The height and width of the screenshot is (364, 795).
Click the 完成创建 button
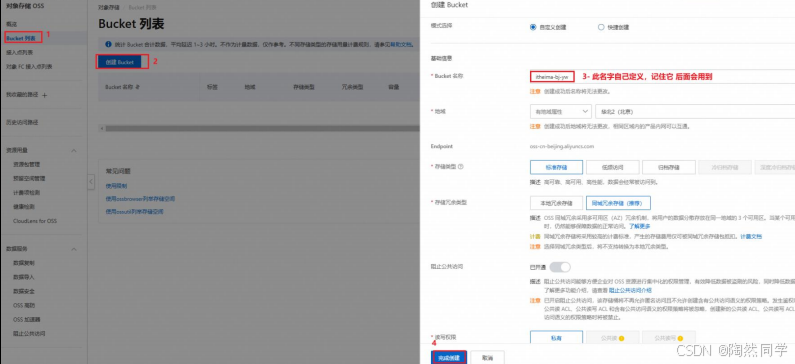point(449,357)
